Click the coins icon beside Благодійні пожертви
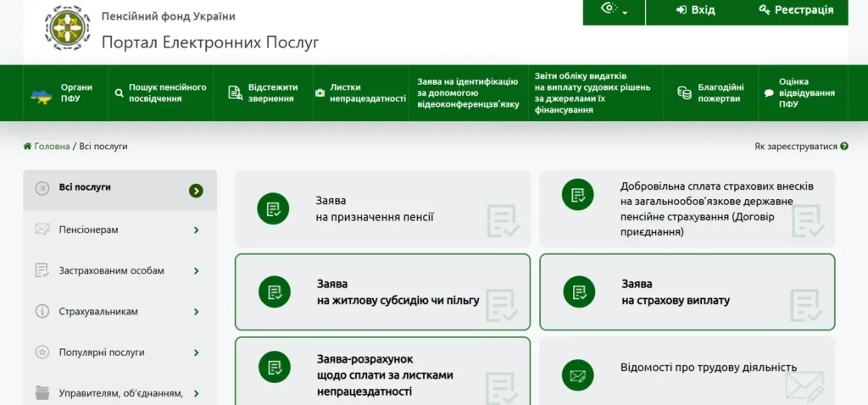The width and height of the screenshot is (868, 405). pyautogui.click(x=685, y=93)
